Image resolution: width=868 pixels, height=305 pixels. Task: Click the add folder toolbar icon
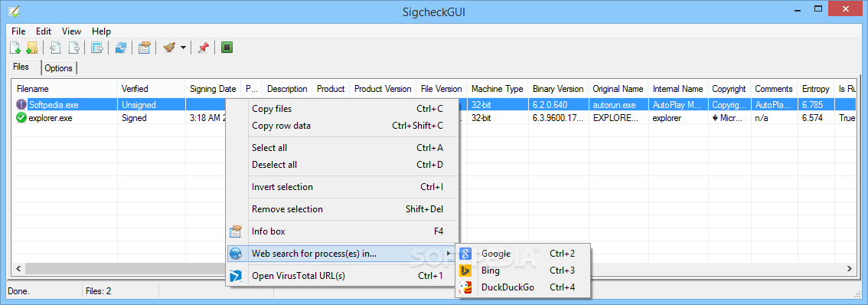(31, 48)
